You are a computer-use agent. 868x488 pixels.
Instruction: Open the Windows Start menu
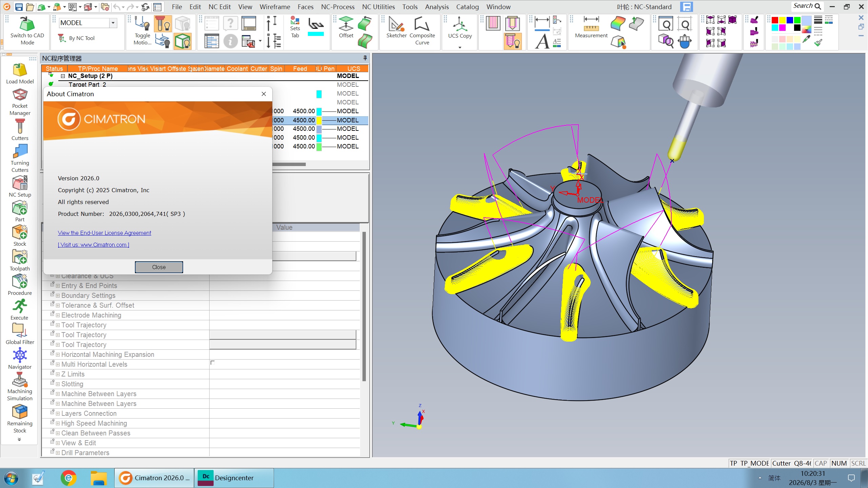click(x=11, y=478)
